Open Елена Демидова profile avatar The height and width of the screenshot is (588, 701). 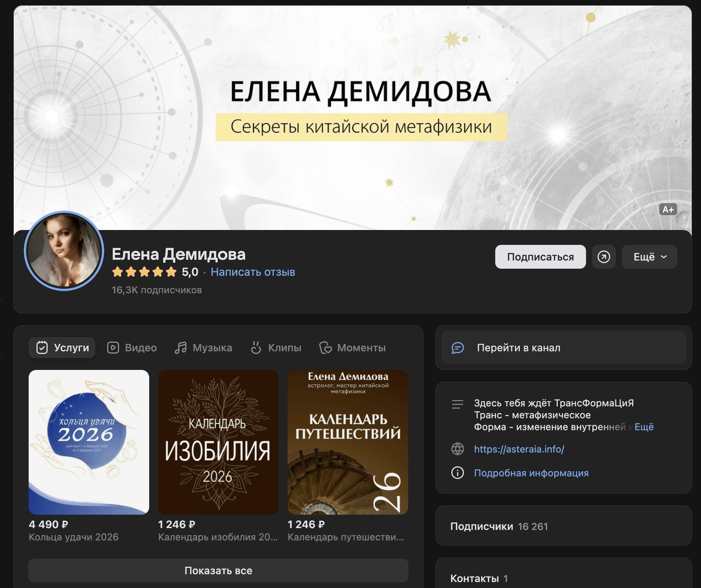[64, 251]
